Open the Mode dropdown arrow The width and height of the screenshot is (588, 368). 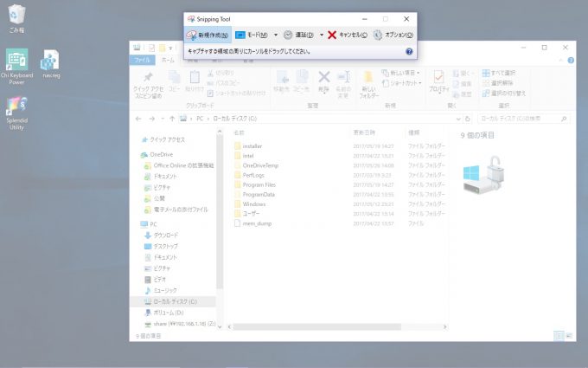point(276,35)
